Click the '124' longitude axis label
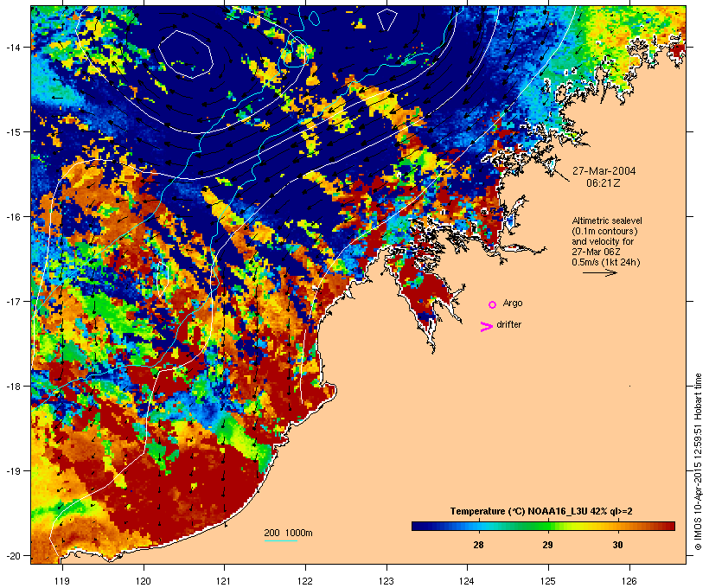Viewport: 709px width, 588px height. 467,581
